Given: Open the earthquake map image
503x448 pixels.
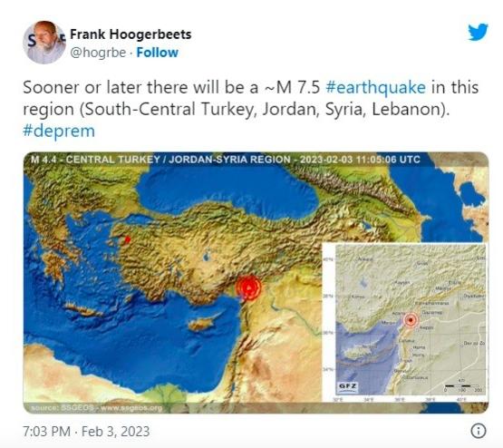Looking at the screenshot, I should 256,283.
